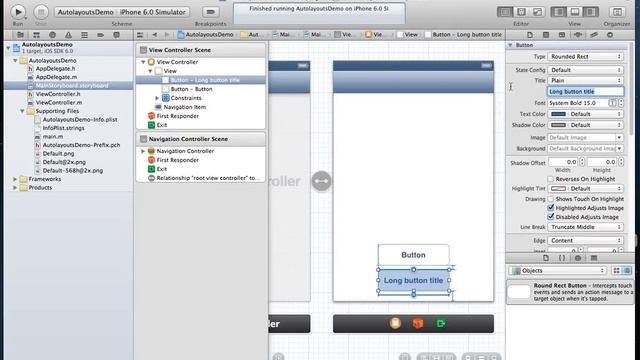
Task: Show the Issue navigator
Action: [x=68, y=35]
